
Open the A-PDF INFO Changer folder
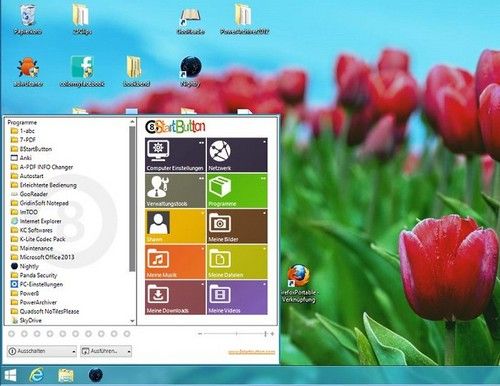click(x=42, y=167)
